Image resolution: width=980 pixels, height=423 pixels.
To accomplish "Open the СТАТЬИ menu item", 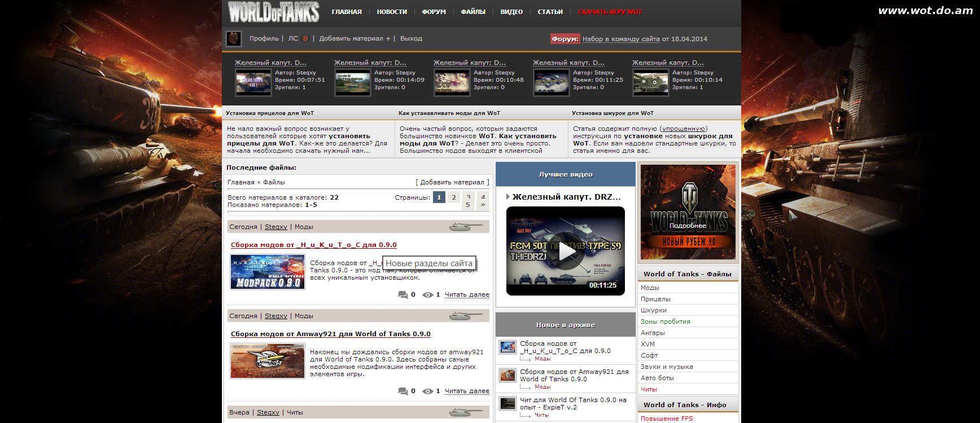I will tap(550, 12).
